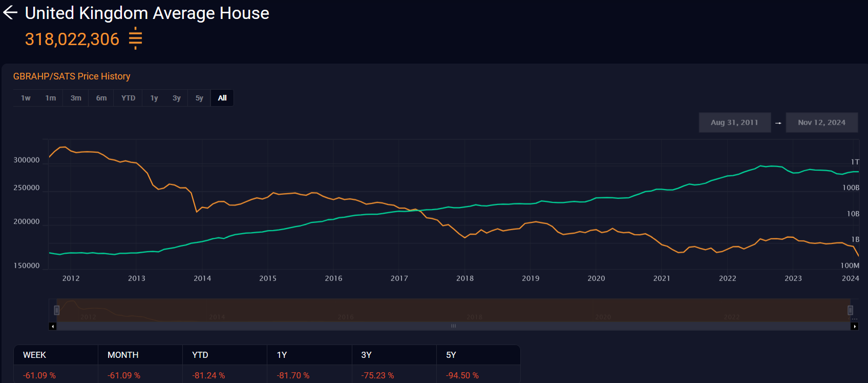Switch chart to 6m range
Screen dimensions: 868x383
[x=101, y=98]
